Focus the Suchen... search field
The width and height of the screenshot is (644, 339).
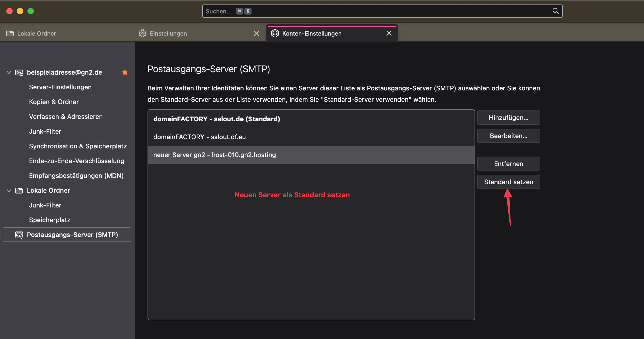pos(382,11)
